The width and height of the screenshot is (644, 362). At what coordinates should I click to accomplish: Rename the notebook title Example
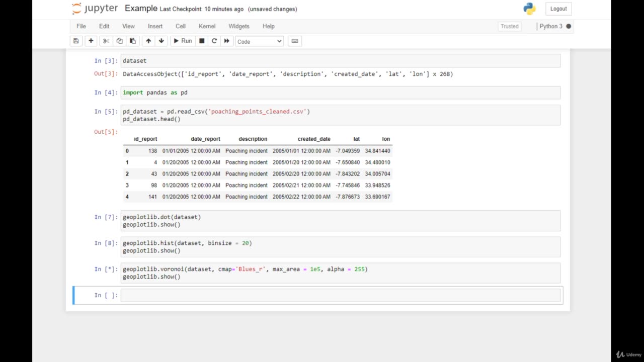click(x=141, y=9)
